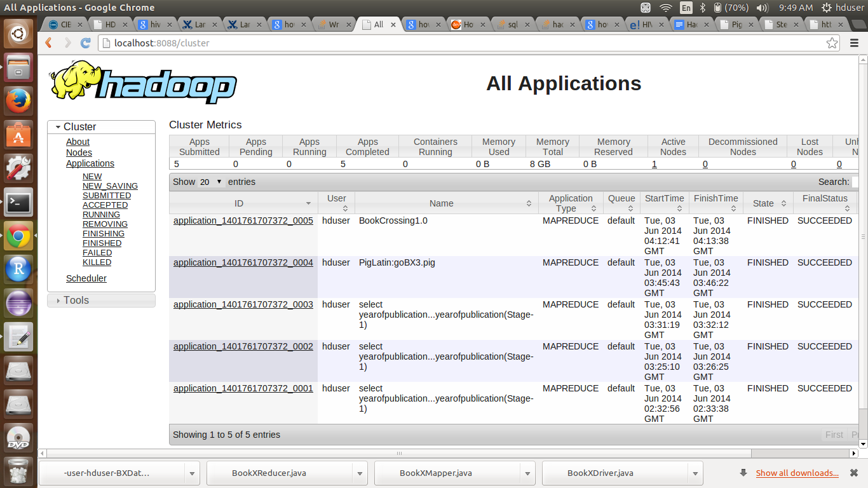
Task: Open the En keyboard layout indicator
Action: 686,8
